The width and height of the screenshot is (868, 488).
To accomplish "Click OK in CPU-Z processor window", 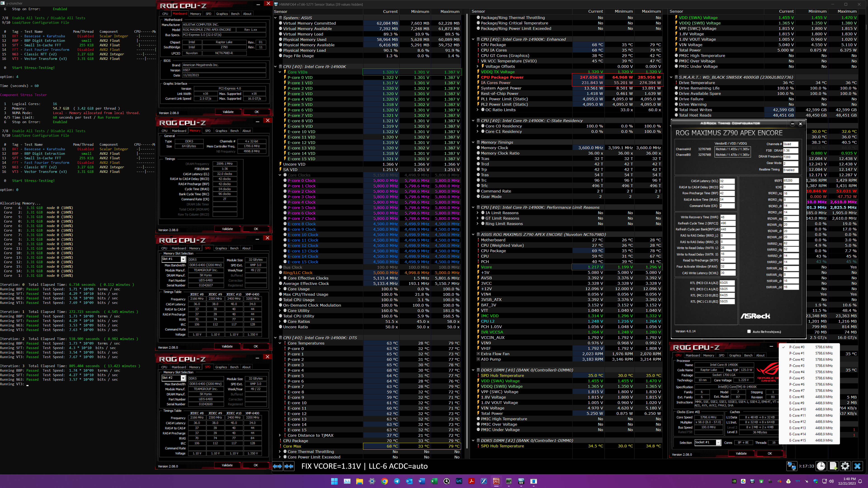I will click(x=770, y=453).
